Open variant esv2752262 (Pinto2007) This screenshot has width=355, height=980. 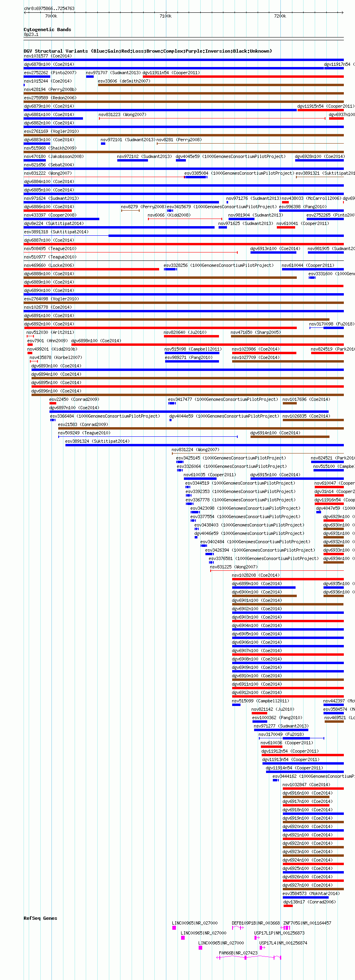(50, 73)
